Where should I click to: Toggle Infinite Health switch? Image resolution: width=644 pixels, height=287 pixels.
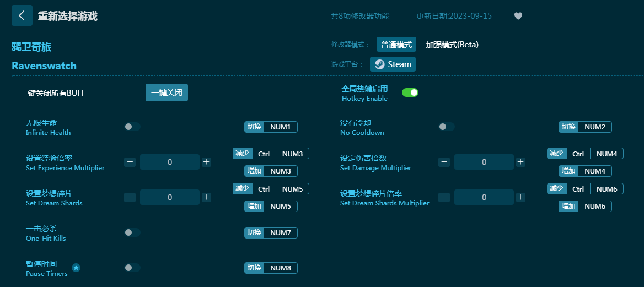132,127
